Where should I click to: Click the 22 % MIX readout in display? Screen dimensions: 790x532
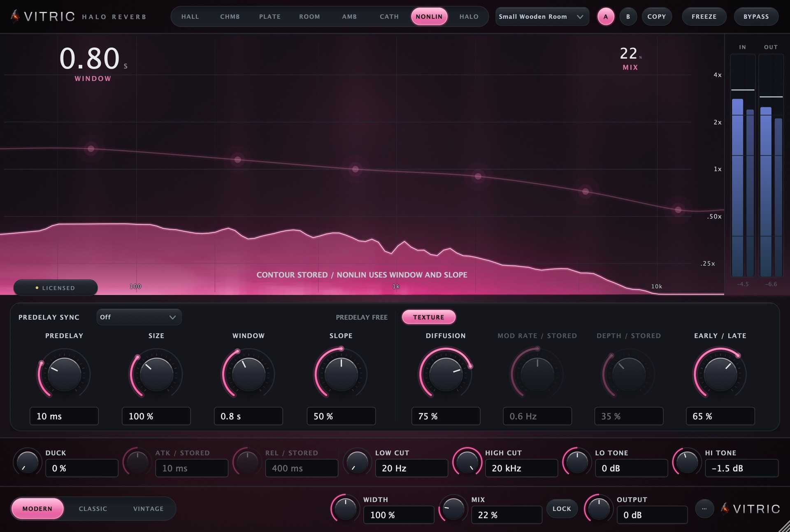coord(630,58)
